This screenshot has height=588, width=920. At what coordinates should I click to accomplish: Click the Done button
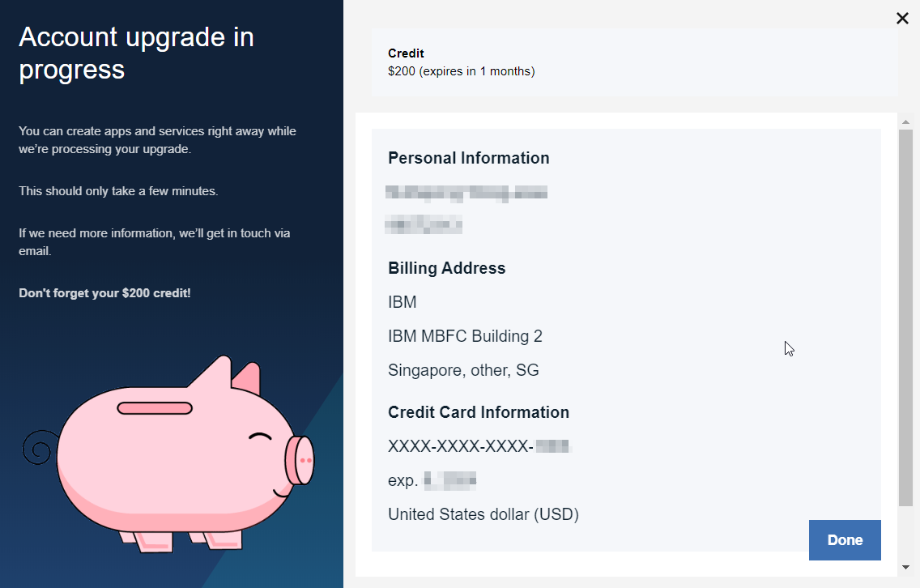tap(845, 540)
